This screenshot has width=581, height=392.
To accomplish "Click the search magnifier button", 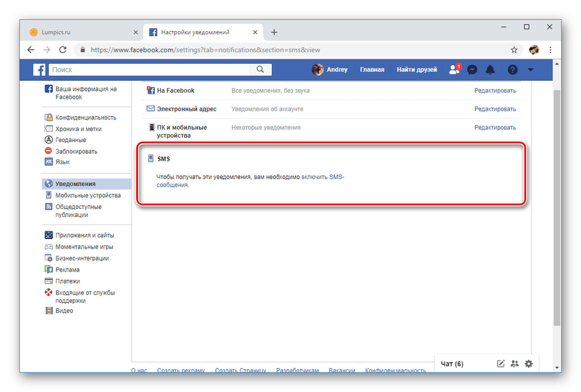I will (260, 70).
